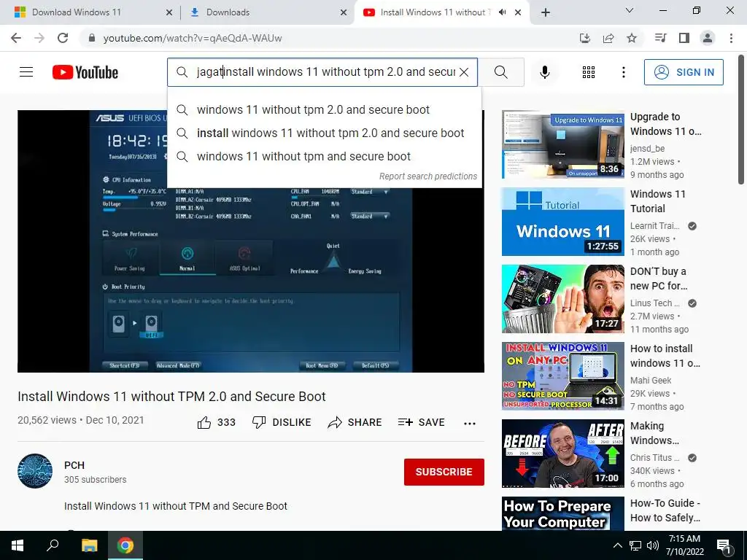This screenshot has width=747, height=560.
Task: Open Linus Tech 'DON'T buy a new PC' thumbnail
Action: tap(562, 299)
